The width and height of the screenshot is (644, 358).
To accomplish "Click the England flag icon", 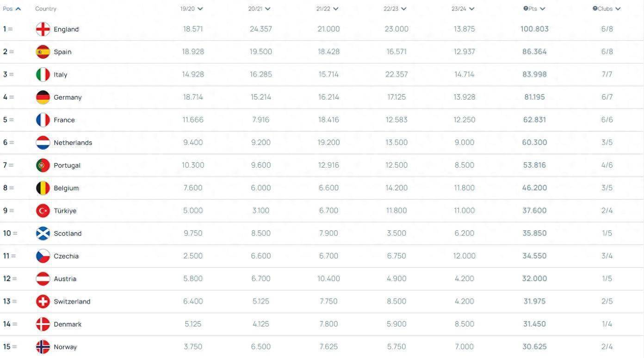I will pyautogui.click(x=43, y=29).
